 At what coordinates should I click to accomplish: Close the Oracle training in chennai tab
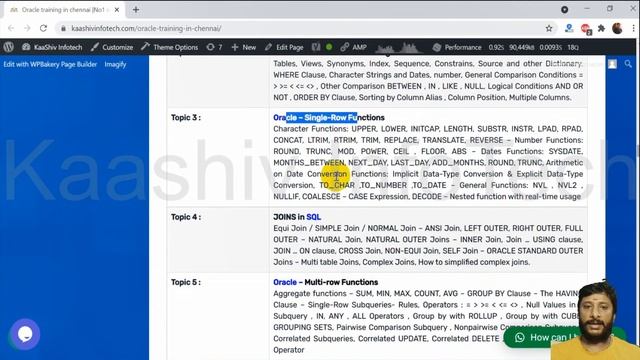(117, 9)
